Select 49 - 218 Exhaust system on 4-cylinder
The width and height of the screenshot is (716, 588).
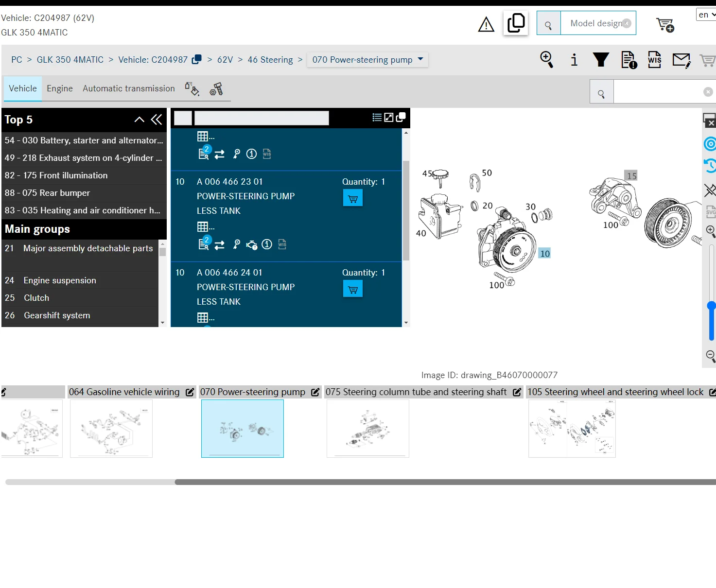click(84, 158)
